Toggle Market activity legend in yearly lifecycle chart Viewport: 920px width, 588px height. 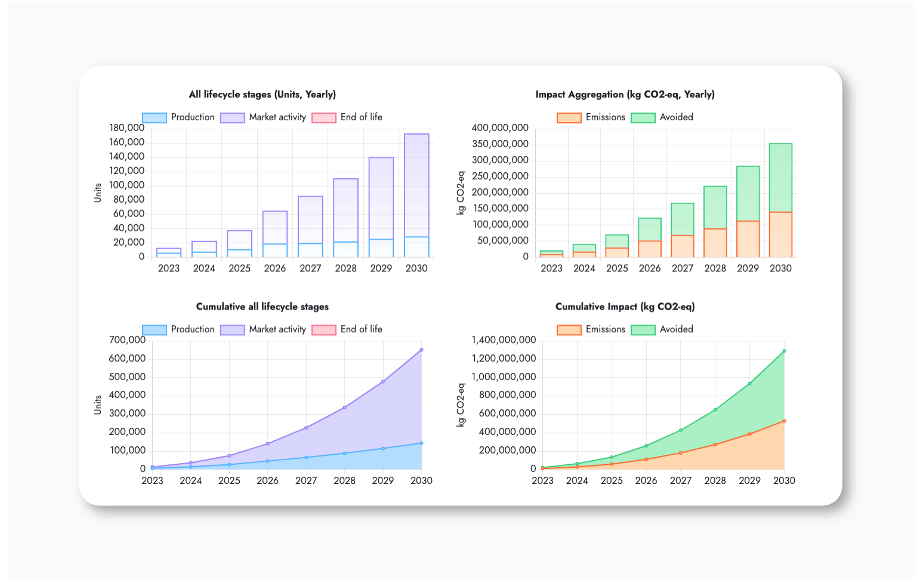[x=263, y=117]
